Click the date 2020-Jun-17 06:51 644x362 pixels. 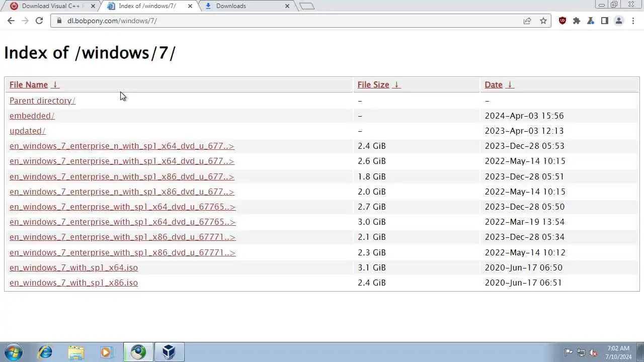[x=523, y=283]
